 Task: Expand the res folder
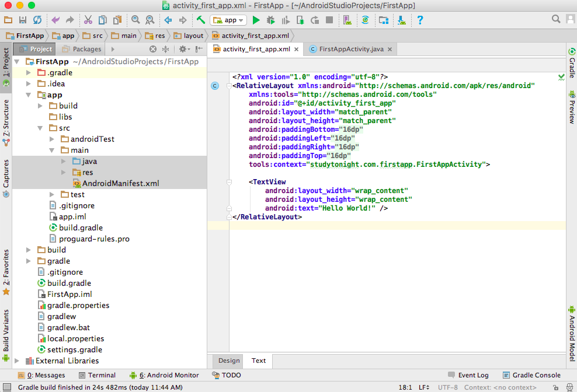tap(64, 172)
